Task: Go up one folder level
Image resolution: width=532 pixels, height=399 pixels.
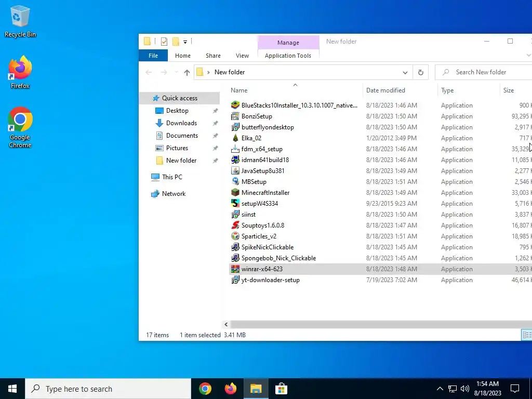Action: (x=187, y=72)
